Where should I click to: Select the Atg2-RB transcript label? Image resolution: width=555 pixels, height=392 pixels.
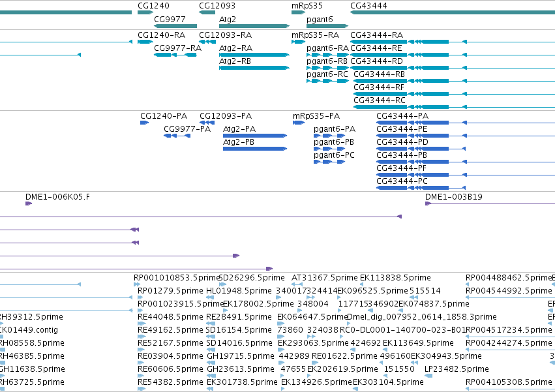pos(235,61)
